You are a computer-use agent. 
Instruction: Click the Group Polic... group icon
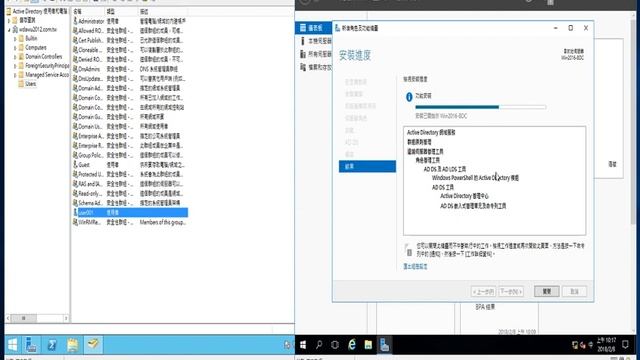point(75,155)
